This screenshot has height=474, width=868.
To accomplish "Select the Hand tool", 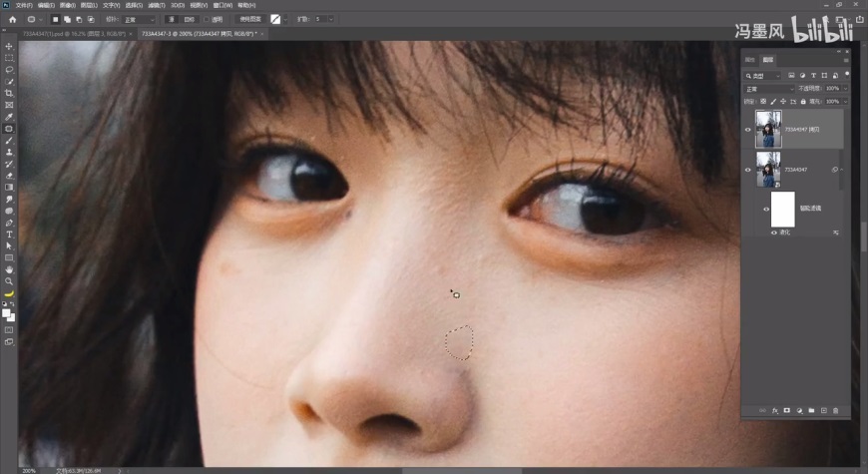I will [x=9, y=269].
